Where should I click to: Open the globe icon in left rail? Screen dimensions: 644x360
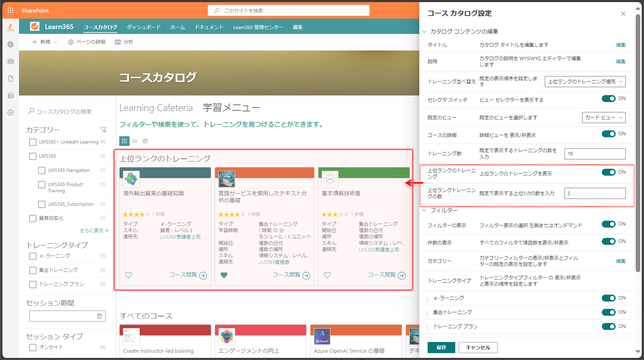[10, 45]
